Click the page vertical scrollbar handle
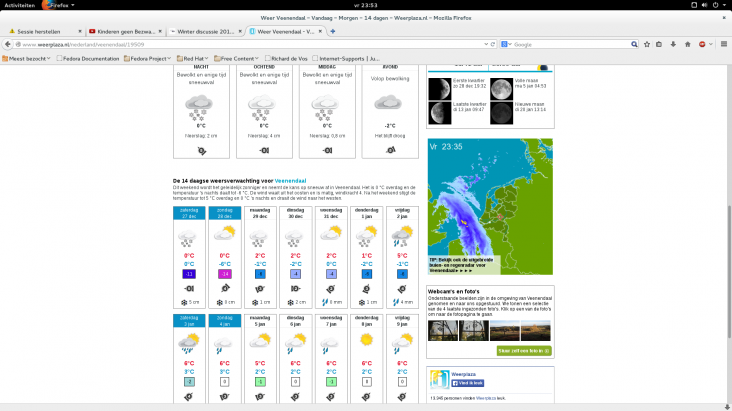 point(729,271)
